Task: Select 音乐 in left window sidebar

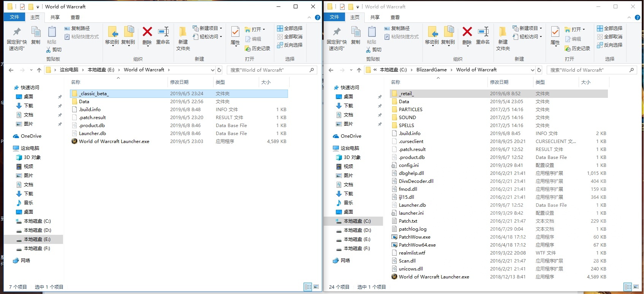Action: (28, 203)
